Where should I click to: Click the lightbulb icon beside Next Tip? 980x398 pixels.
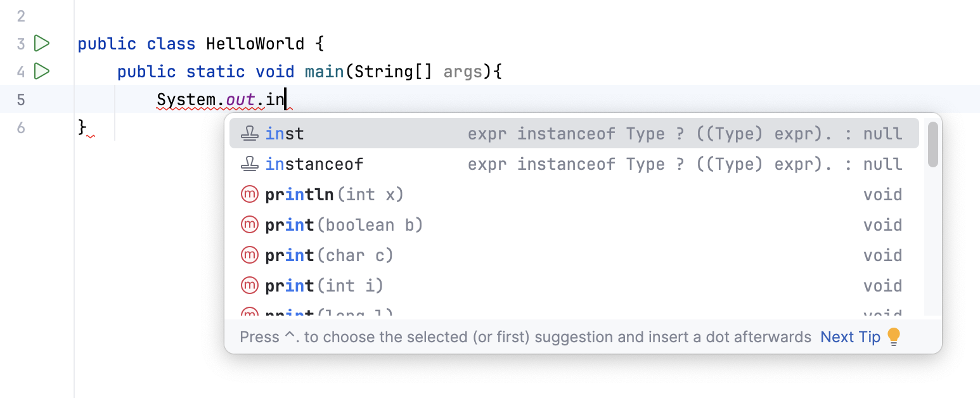tap(894, 337)
